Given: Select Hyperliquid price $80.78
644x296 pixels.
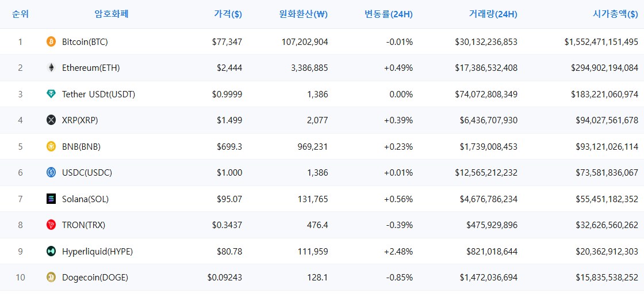Looking at the screenshot, I should [229, 251].
